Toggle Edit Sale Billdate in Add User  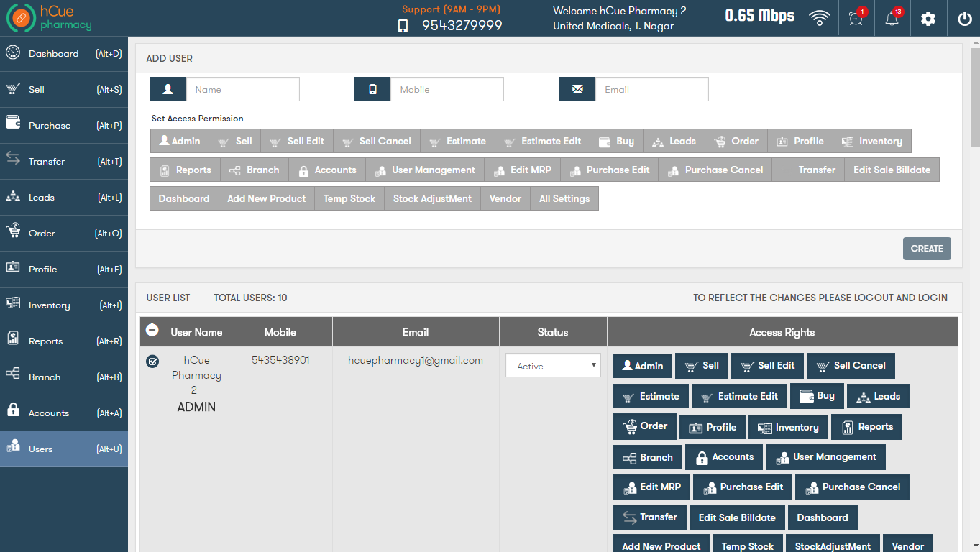(x=892, y=170)
